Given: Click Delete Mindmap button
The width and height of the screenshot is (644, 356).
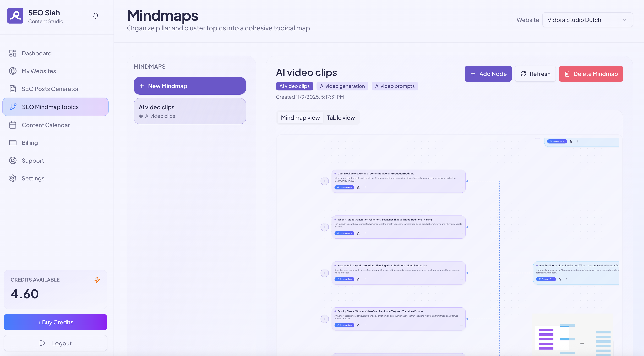Looking at the screenshot, I should point(591,74).
